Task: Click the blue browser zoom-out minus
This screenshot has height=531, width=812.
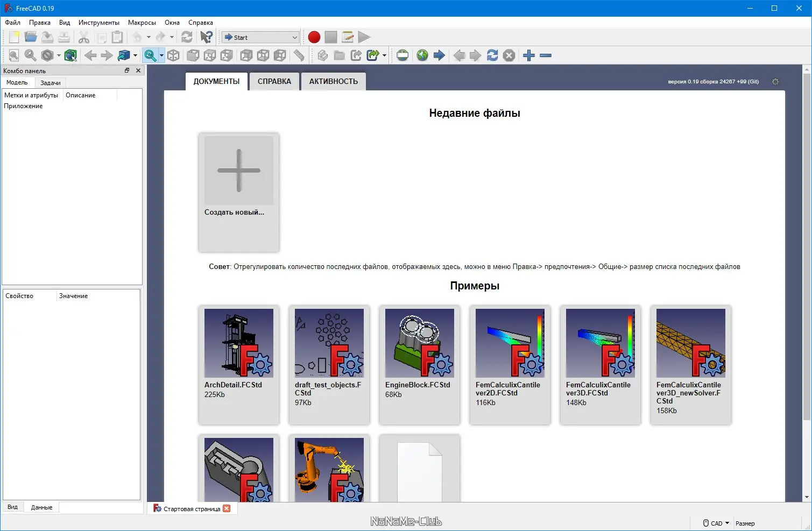Action: 546,55
